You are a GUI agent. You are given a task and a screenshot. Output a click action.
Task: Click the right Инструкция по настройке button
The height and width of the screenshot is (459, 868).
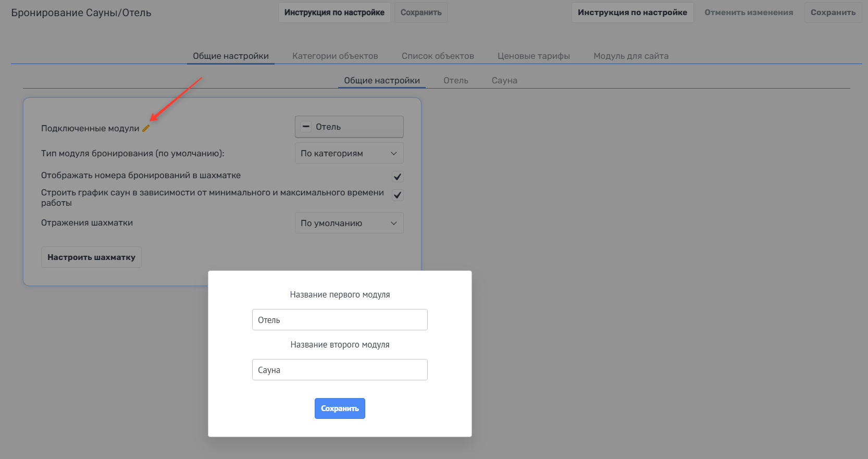(633, 13)
